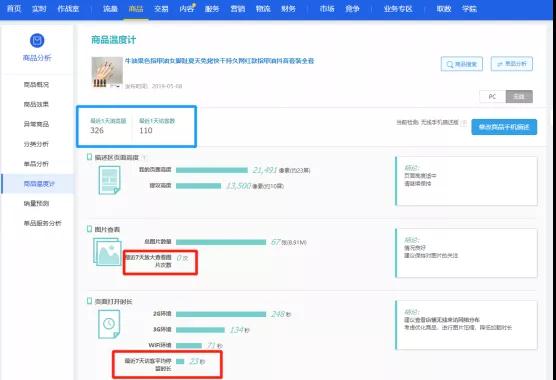Click the 134 秒 value
This screenshot has width=556, height=380.
pos(239,330)
